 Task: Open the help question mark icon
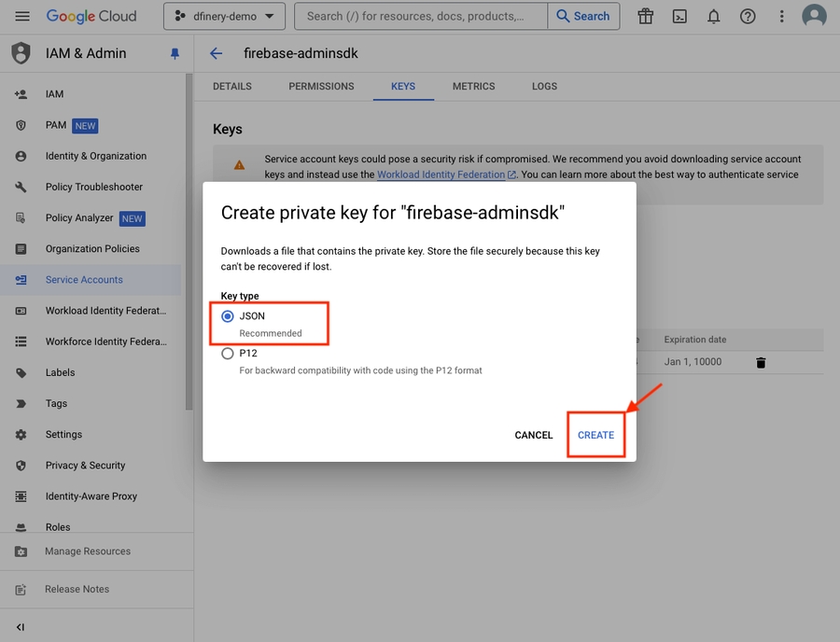(x=747, y=16)
